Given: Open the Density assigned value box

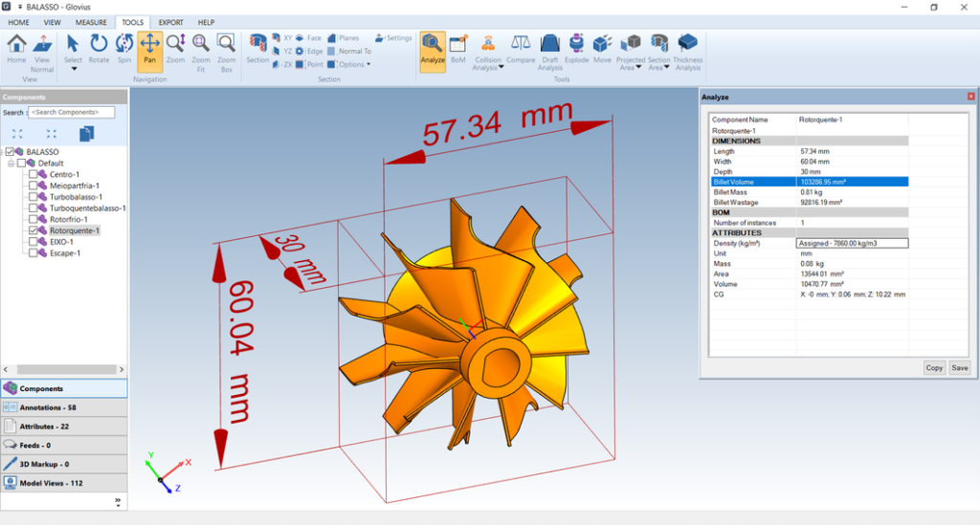Looking at the screenshot, I should pyautogui.click(x=852, y=244).
